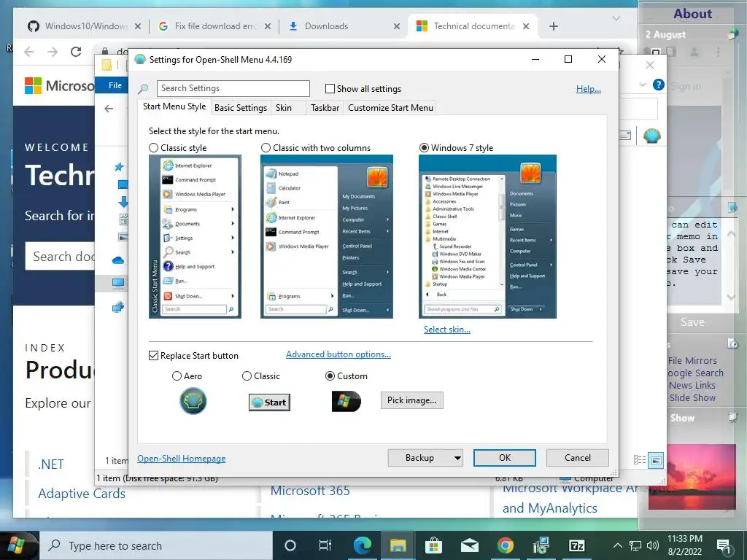The width and height of the screenshot is (747, 560).
Task: Open a new browser tab
Action: [x=554, y=26]
